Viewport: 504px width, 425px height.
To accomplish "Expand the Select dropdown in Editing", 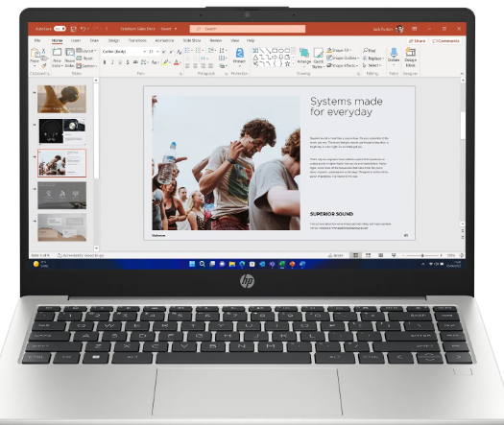I will 372,65.
